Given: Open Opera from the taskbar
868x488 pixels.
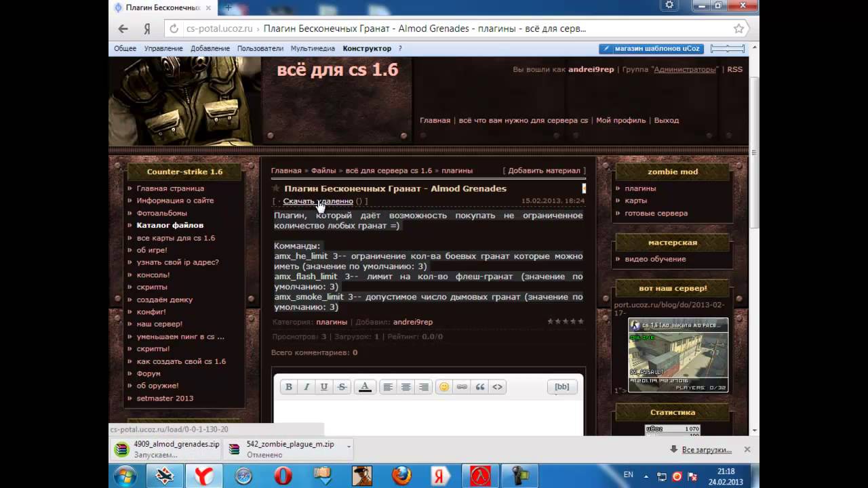Looking at the screenshot, I should click(x=283, y=476).
